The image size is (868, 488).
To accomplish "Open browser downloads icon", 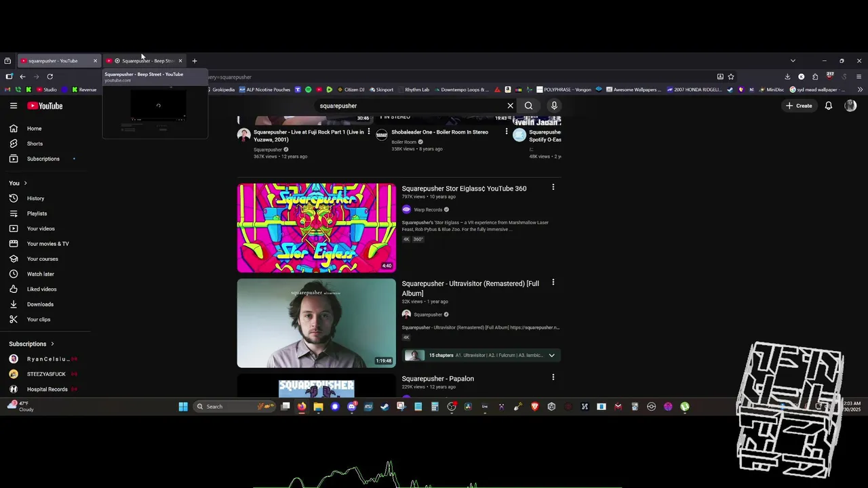I will click(787, 77).
